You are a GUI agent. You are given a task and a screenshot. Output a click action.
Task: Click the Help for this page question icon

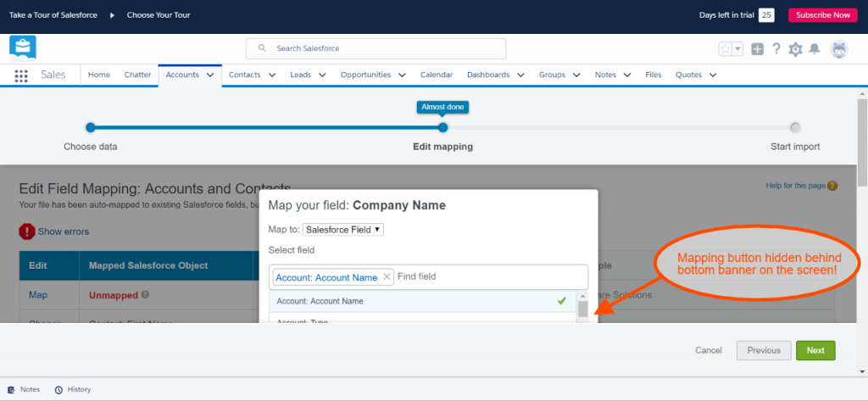(832, 187)
